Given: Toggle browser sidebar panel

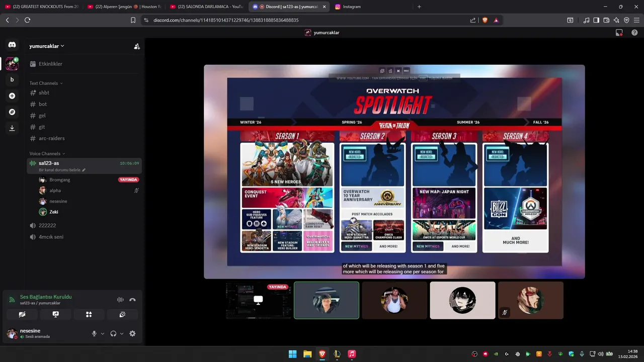Looking at the screenshot, I should click(x=596, y=20).
